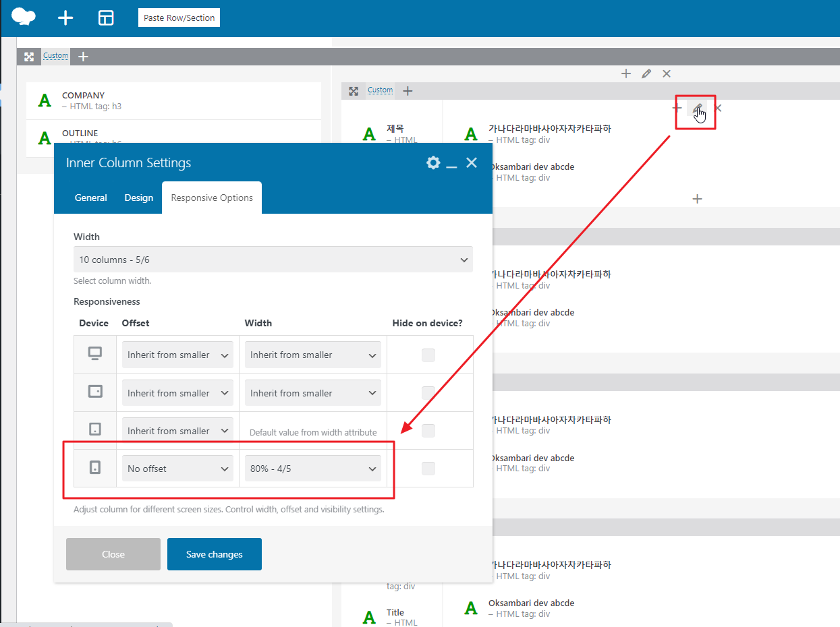Click Inner Column Settings dialog title
The width and height of the screenshot is (840, 627).
128,162
